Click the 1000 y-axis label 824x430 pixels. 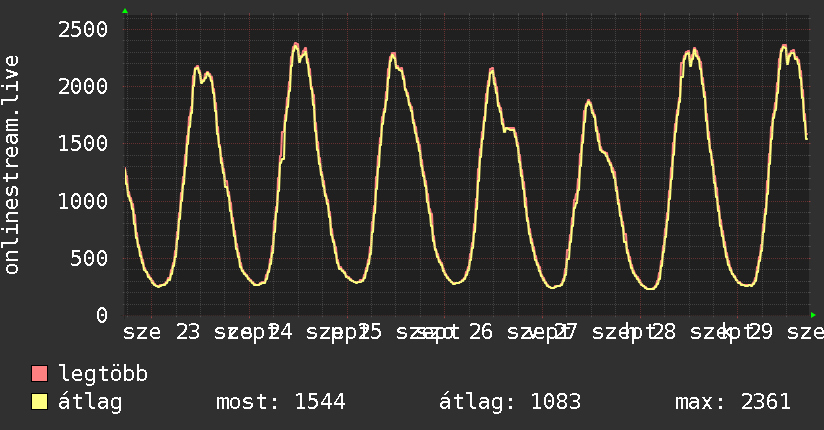point(83,201)
